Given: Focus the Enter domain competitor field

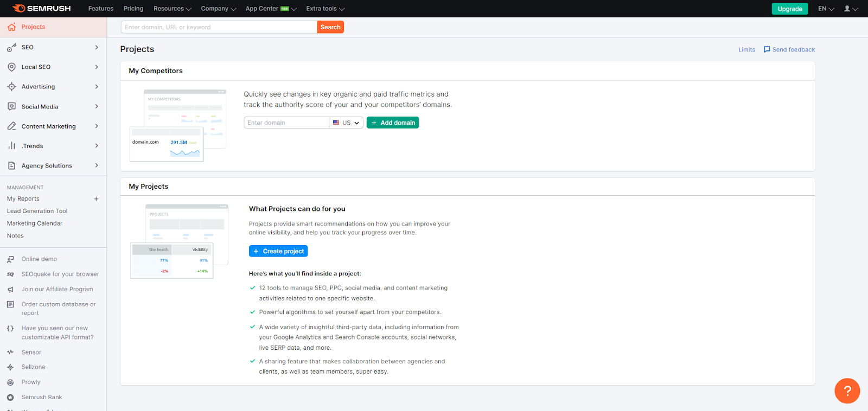Looking at the screenshot, I should 286,123.
